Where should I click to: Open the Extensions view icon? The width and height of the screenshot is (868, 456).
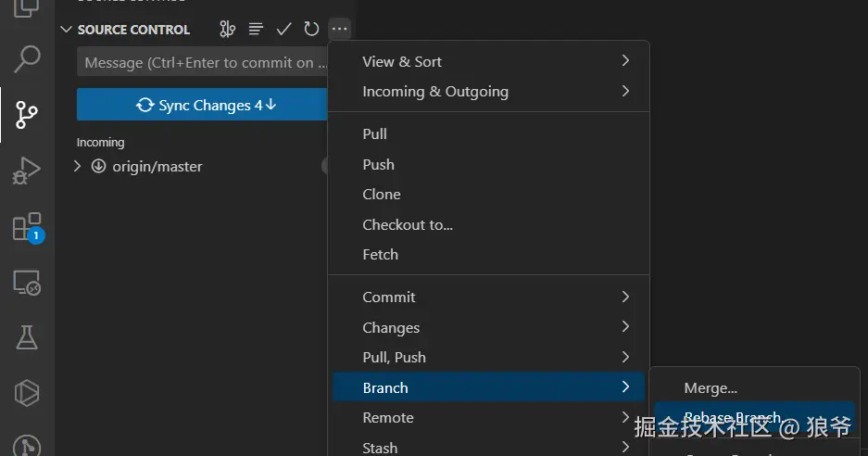point(27,227)
